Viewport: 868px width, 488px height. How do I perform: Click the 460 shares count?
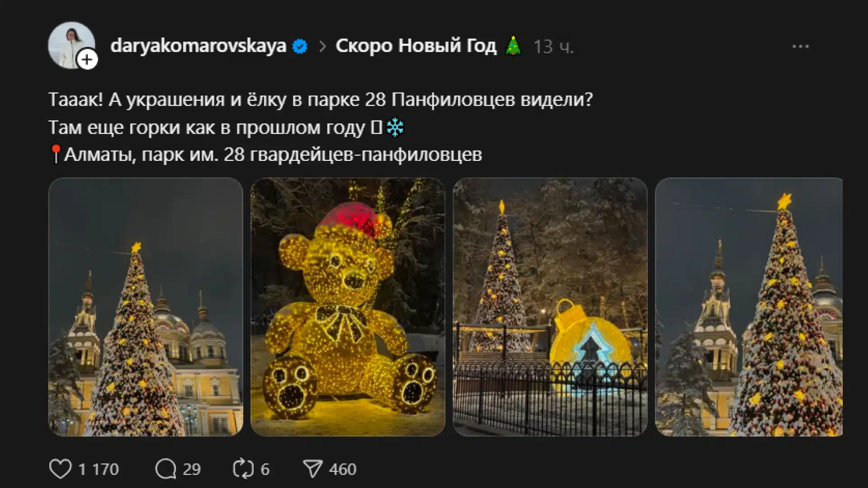343,469
